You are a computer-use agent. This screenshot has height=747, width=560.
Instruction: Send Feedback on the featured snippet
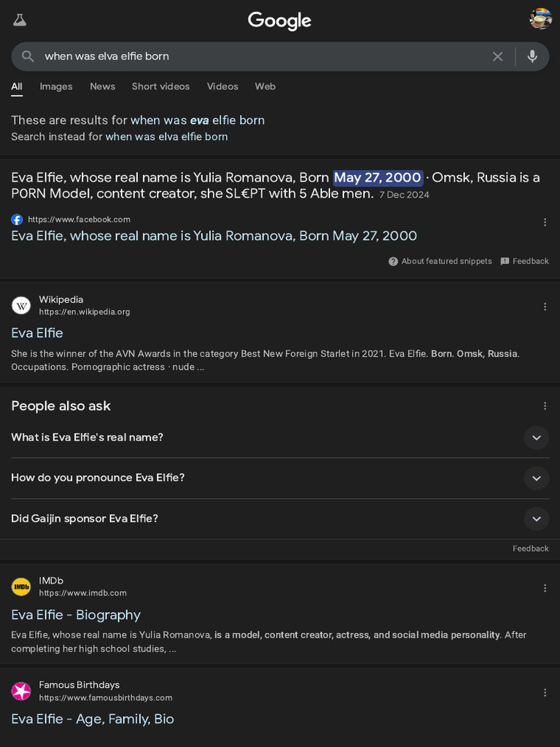click(x=525, y=261)
